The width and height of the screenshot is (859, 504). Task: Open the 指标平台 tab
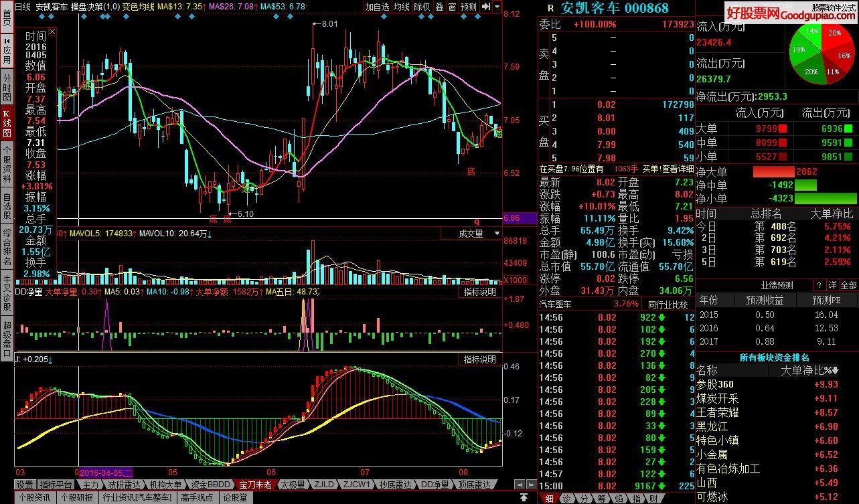click(56, 485)
